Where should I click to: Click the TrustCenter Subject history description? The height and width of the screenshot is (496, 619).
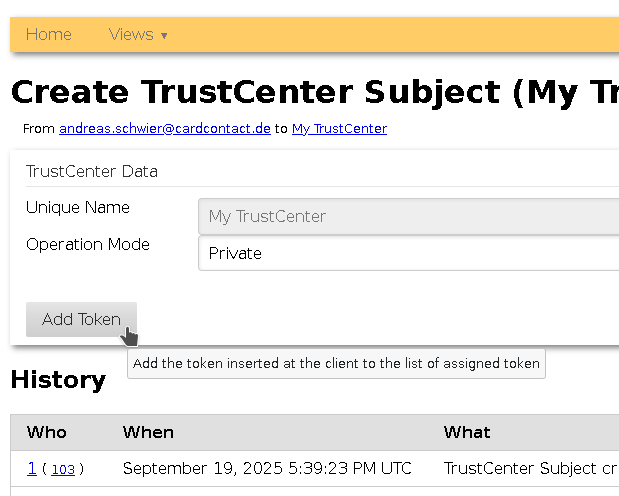coord(530,468)
